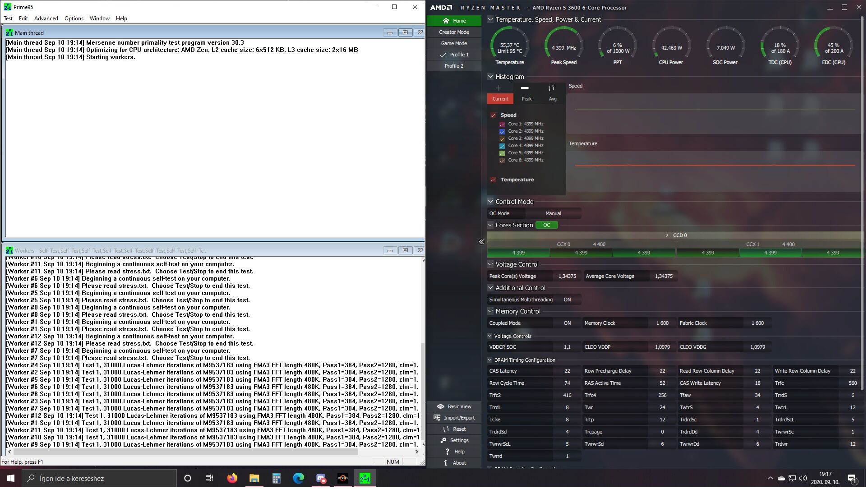The height and width of the screenshot is (489, 868).
Task: Open Ryzen Master Home view
Action: (x=455, y=21)
